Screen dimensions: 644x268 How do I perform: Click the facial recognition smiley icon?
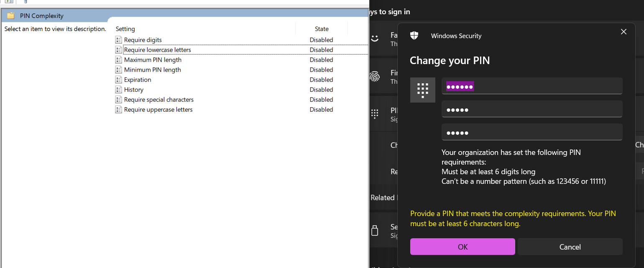click(374, 39)
